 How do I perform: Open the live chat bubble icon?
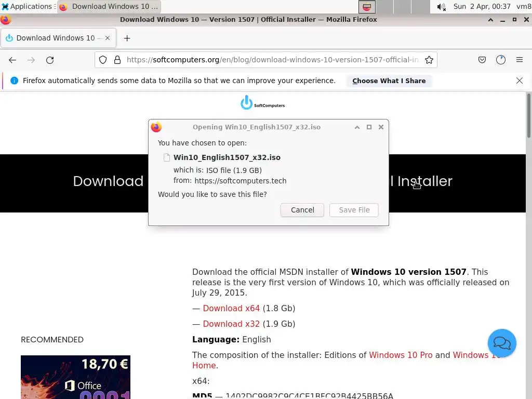[502, 343]
